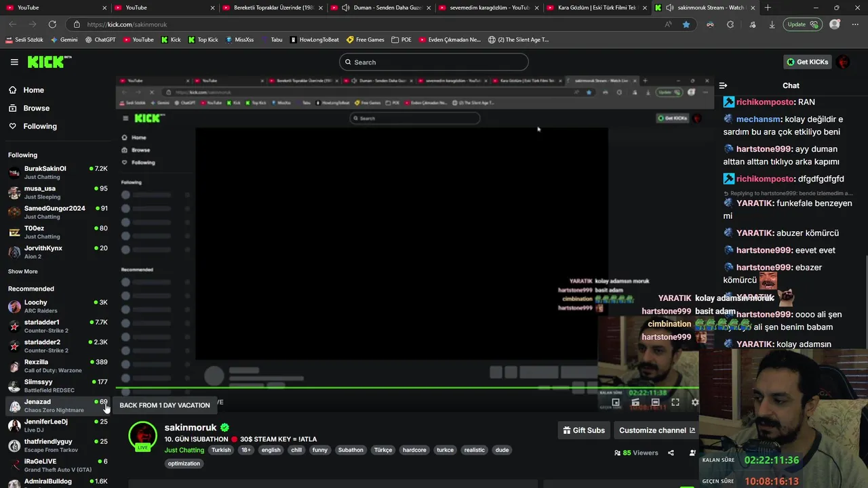
Task: Toggle theater mode on the player
Action: (655, 402)
